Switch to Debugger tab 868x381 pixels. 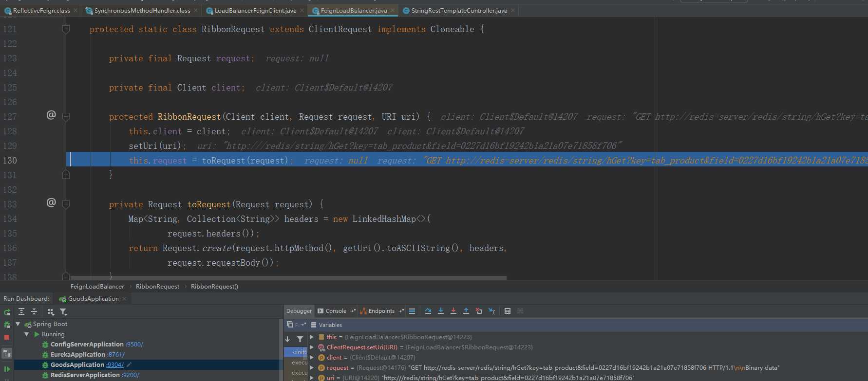(x=299, y=311)
